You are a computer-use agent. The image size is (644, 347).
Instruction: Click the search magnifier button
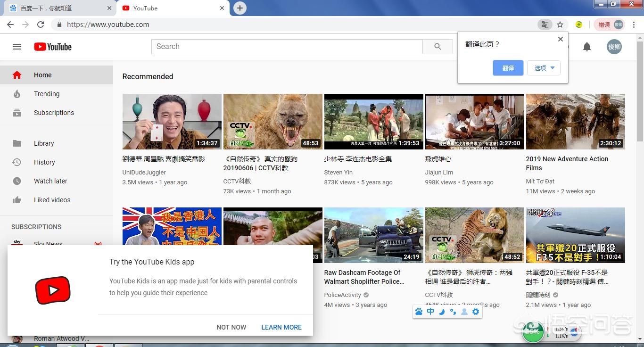[438, 47]
